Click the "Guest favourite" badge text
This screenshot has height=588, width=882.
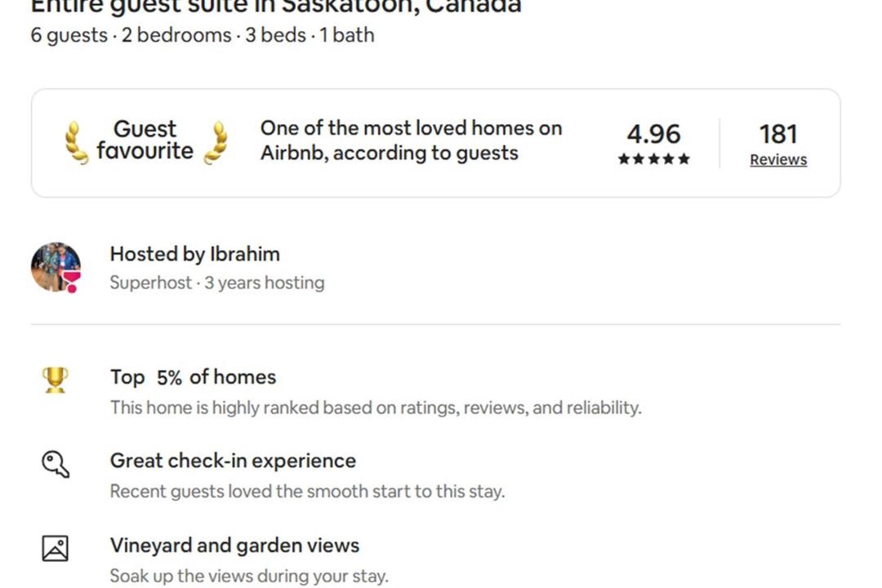[145, 140]
